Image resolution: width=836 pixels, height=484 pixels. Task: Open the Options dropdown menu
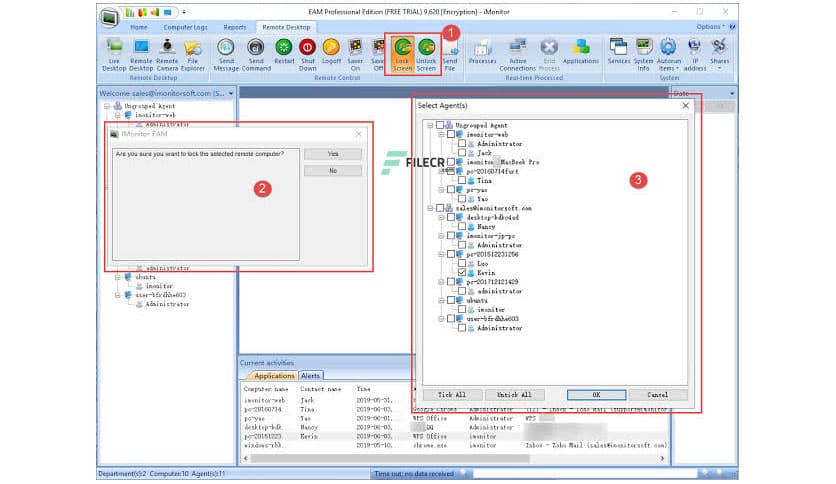point(710,27)
